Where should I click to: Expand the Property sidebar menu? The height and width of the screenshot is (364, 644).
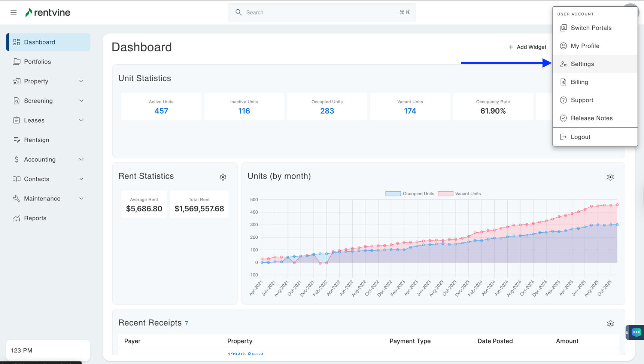coord(48,81)
